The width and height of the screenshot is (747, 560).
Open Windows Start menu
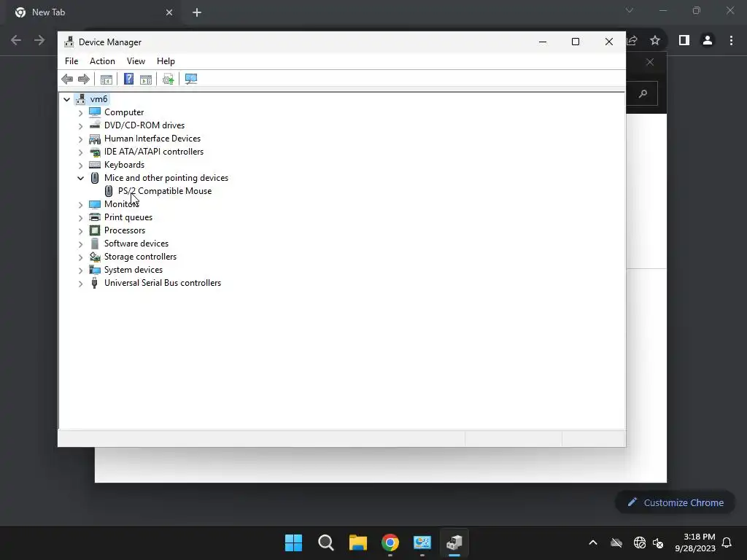[293, 542]
